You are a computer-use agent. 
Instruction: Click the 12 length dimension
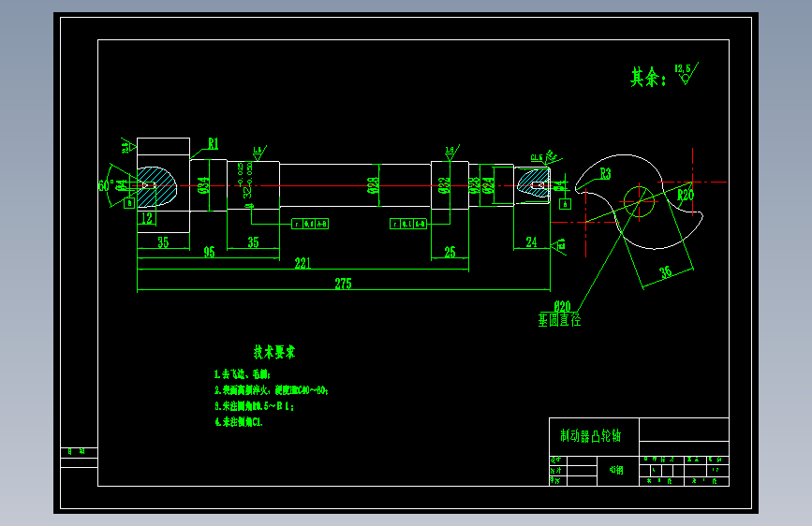(x=147, y=218)
